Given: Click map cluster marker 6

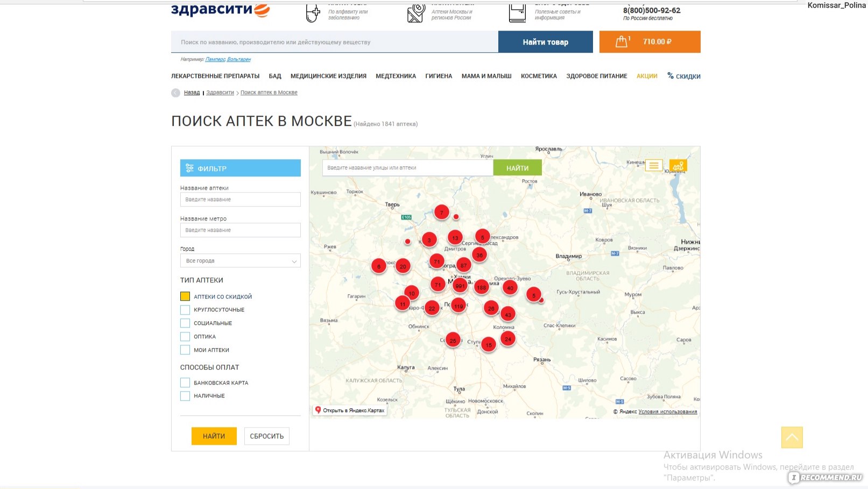Looking at the screenshot, I should point(378,266).
